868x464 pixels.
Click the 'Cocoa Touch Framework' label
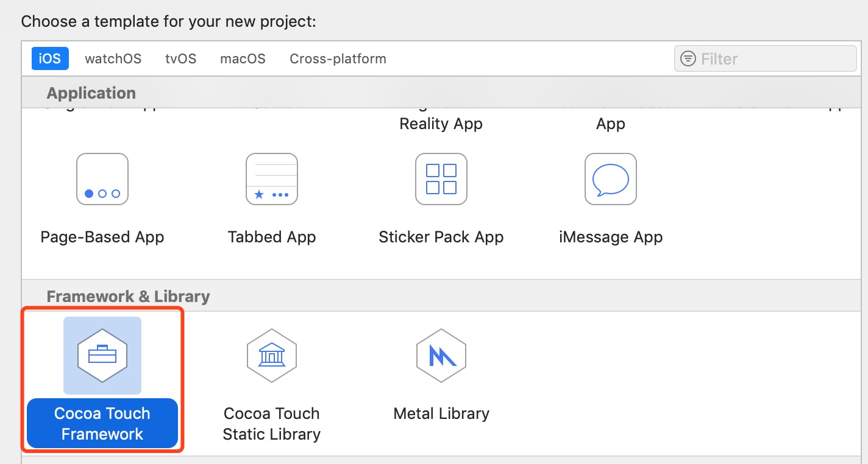pyautogui.click(x=102, y=424)
